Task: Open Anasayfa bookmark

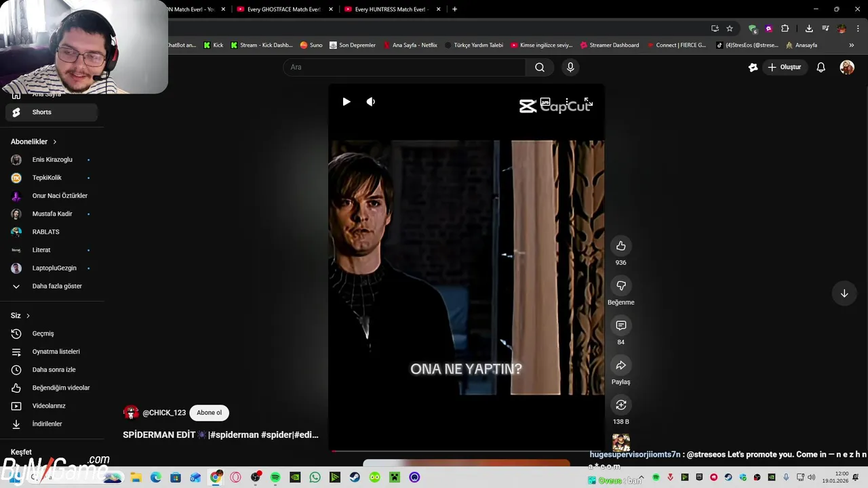Action: [x=802, y=45]
